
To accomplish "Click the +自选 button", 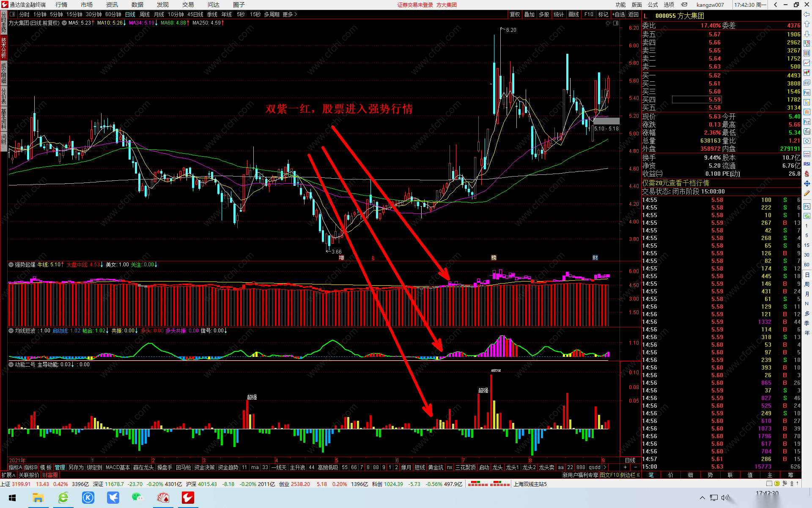I will (x=618, y=14).
